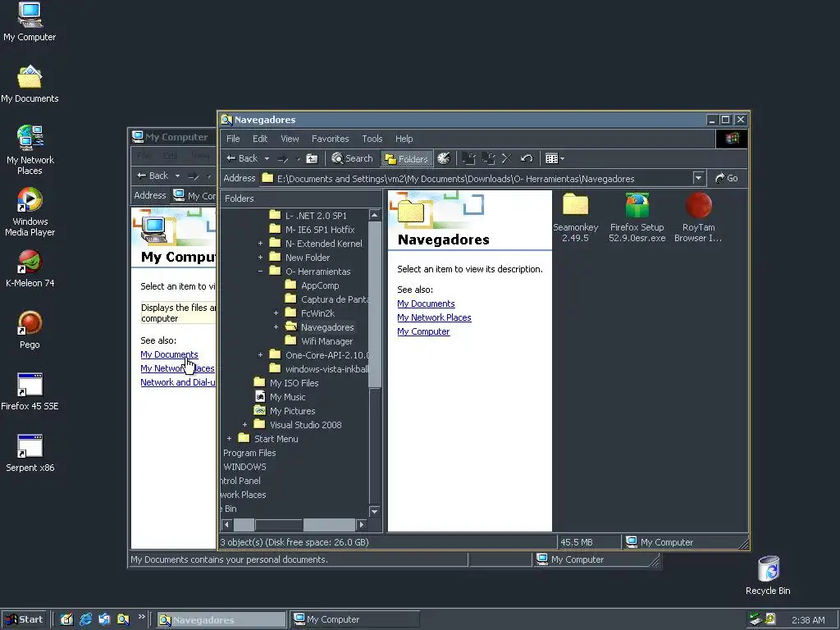Toggle the Folders pane button
Image resolution: width=840 pixels, height=630 pixels.
tap(407, 158)
